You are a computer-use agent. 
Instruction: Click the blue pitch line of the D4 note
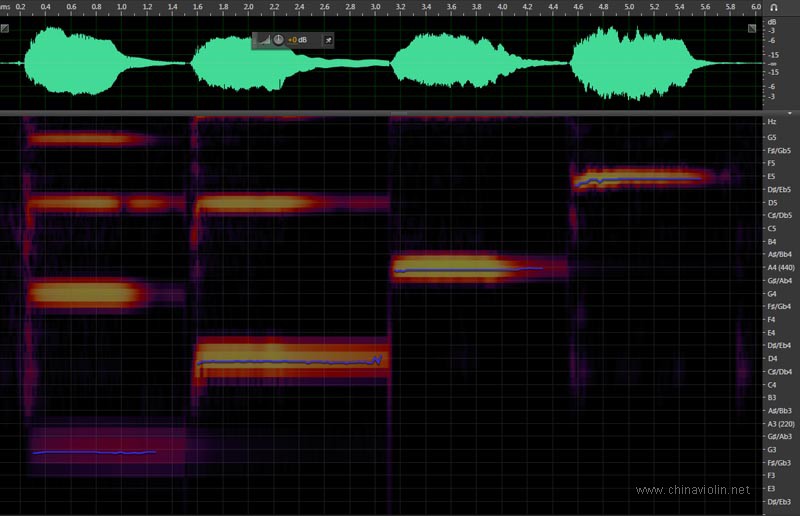pyautogui.click(x=290, y=362)
